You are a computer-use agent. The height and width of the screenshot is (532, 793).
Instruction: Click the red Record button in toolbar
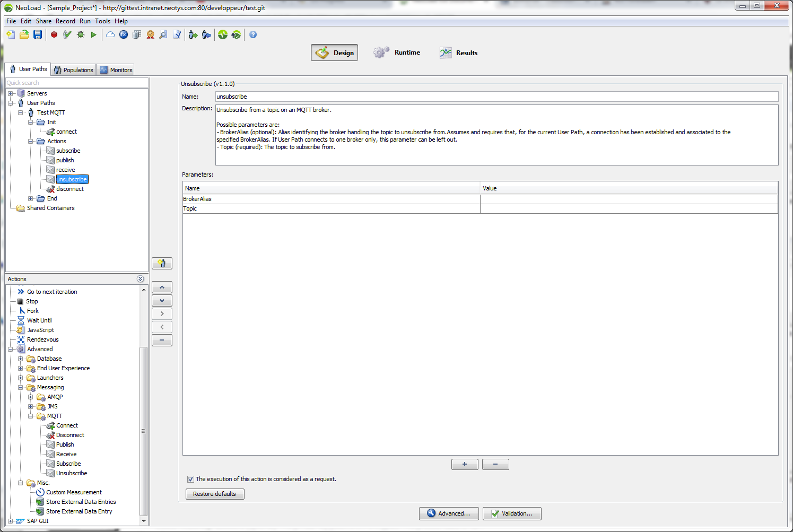[54, 35]
